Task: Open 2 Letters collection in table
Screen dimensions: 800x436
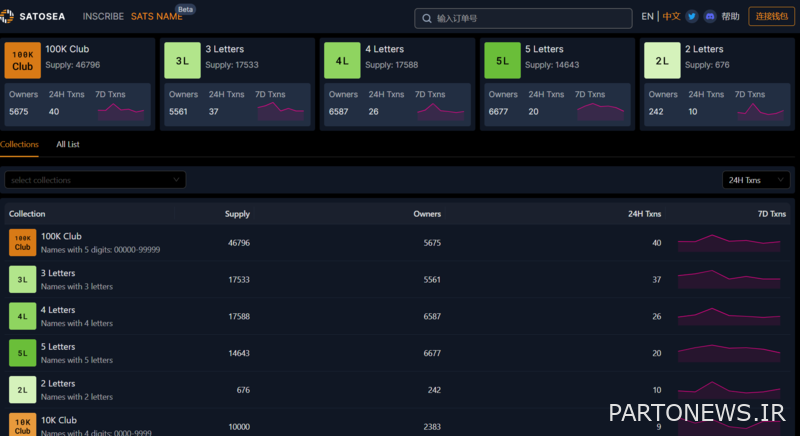Action: [x=58, y=383]
